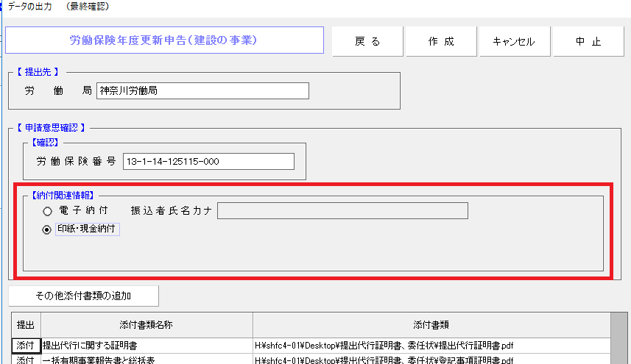Focus the 労働保険番号 text field
Image resolution: width=631 pixels, height=364 pixels.
click(x=208, y=161)
